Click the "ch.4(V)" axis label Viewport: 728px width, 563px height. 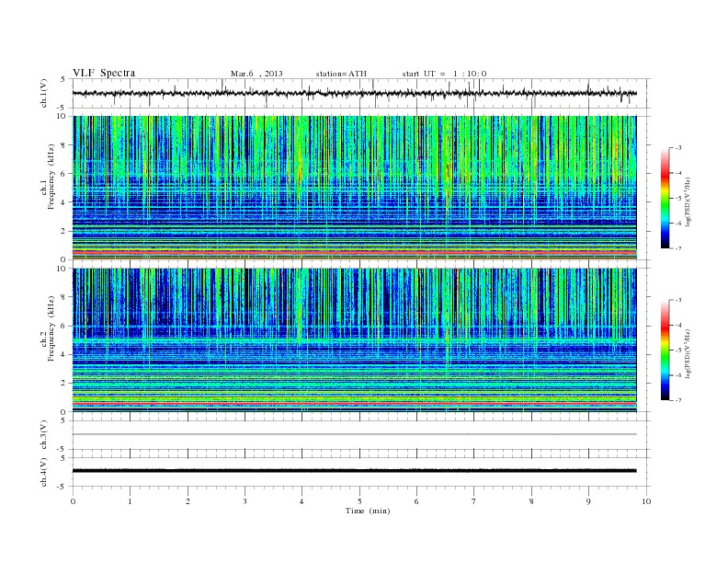tap(44, 472)
